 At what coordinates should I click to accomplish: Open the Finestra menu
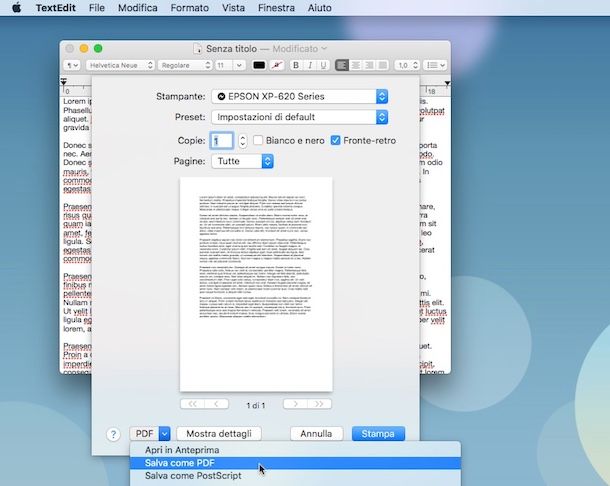click(276, 8)
